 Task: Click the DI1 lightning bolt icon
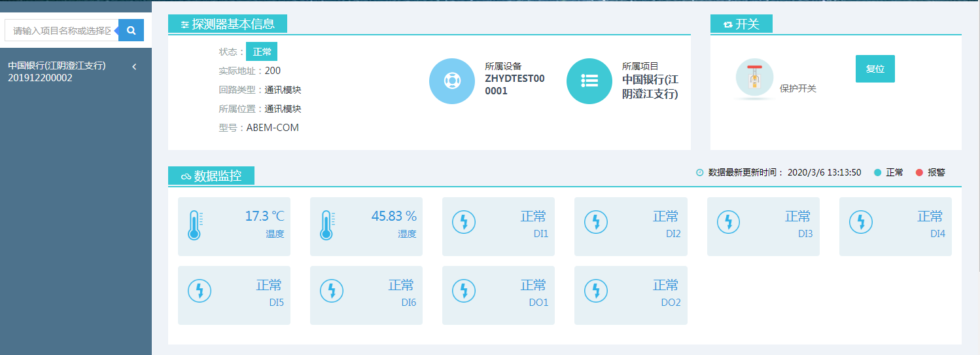464,222
